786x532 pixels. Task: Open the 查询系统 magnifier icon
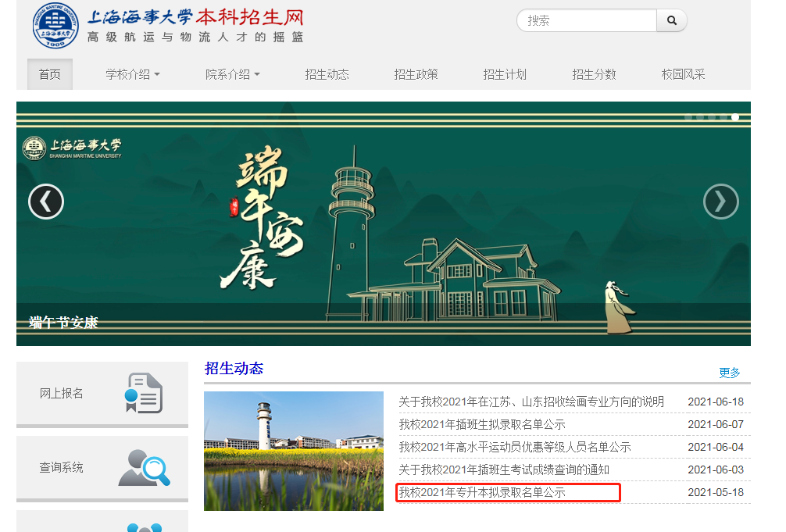(144, 467)
